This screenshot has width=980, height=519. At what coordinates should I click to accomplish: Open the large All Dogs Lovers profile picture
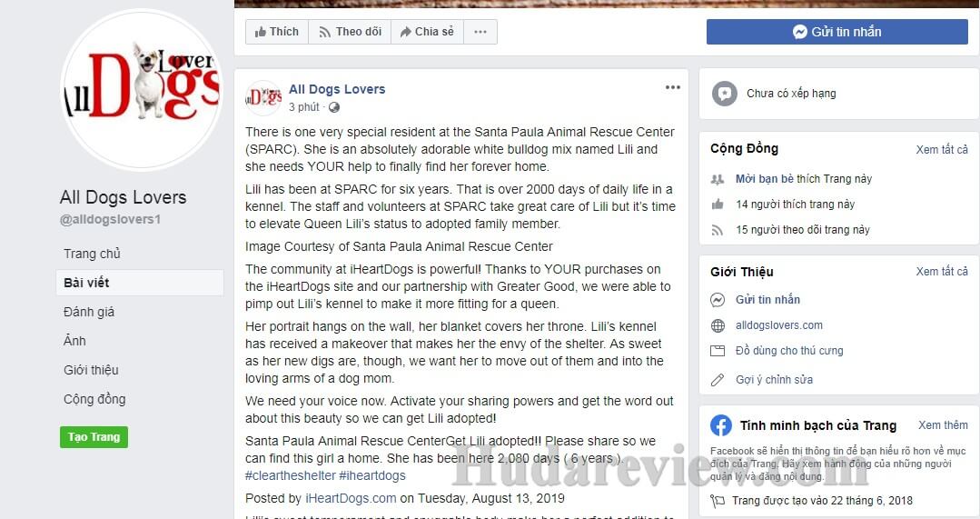click(142, 89)
